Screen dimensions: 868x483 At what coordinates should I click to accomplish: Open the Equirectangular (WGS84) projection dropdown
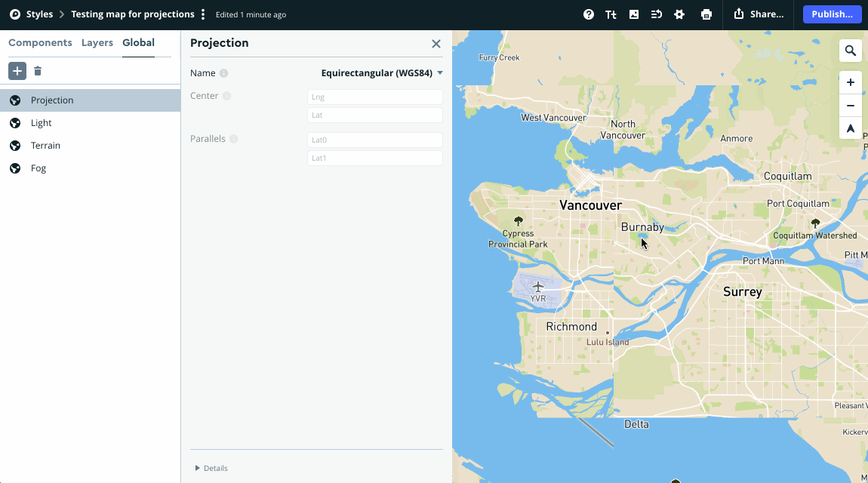381,72
